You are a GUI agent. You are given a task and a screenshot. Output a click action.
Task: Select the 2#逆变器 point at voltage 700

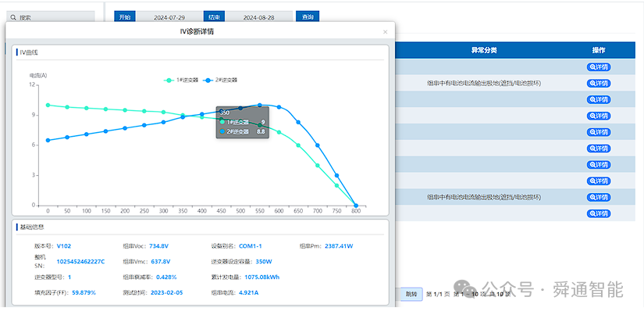tap(318, 145)
